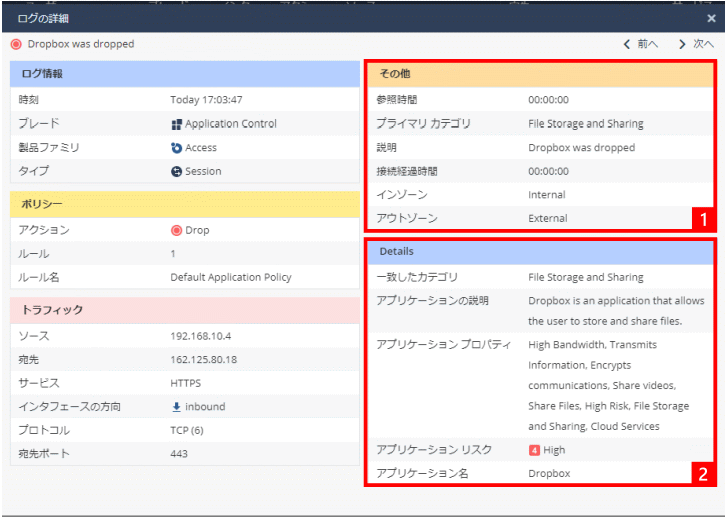Viewport: 727px width, 520px height.
Task: Click the Session type icon
Action: pos(176,171)
